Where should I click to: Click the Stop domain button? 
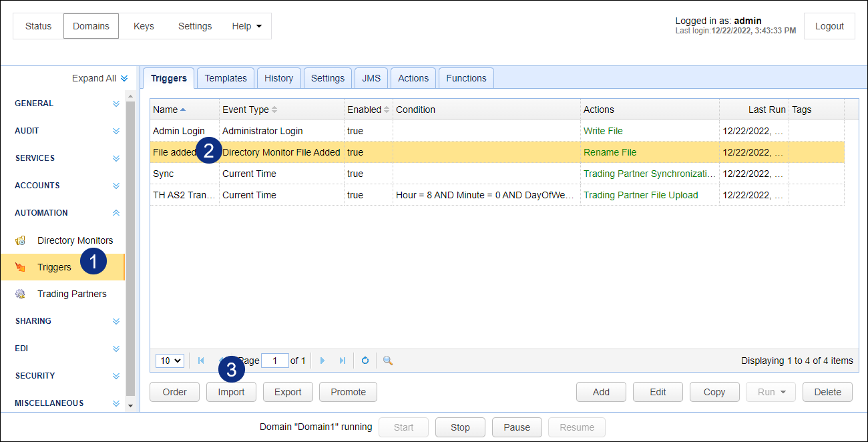click(x=460, y=427)
